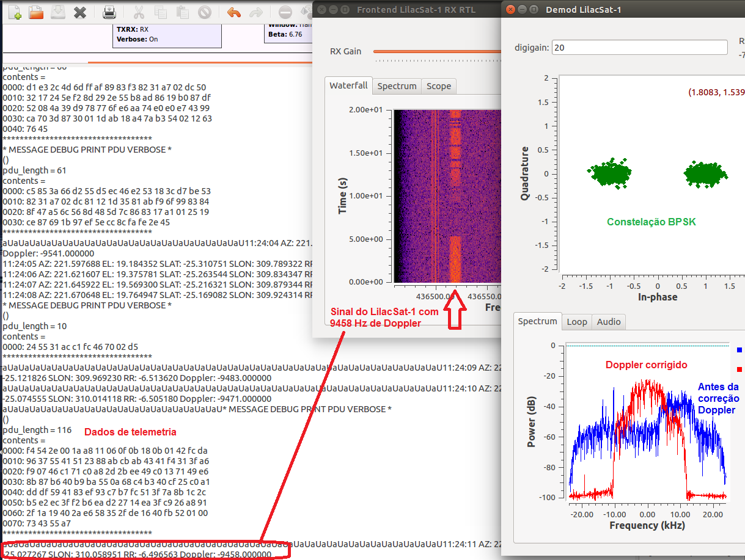Click the Print icon in toolbar

109,12
